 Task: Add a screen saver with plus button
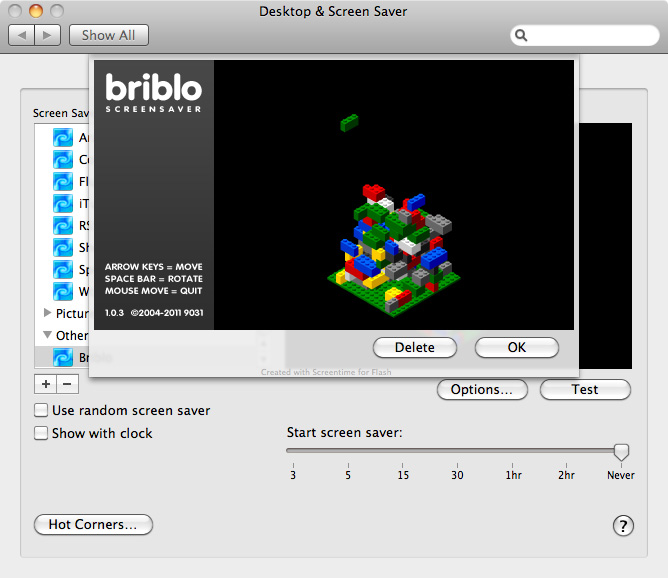[x=46, y=384]
